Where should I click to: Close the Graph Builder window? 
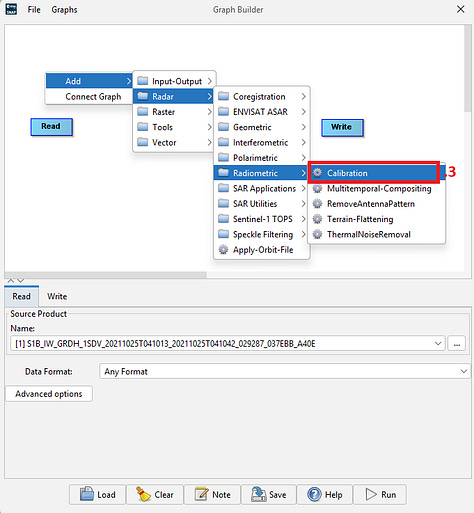tap(461, 9)
